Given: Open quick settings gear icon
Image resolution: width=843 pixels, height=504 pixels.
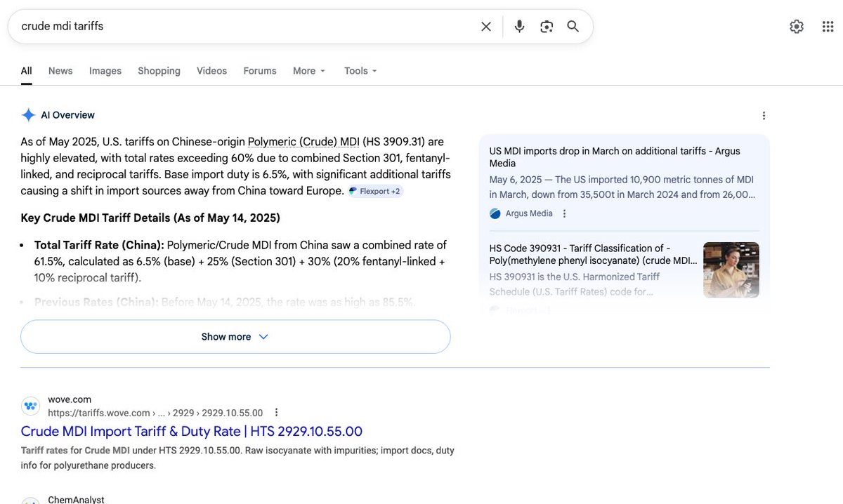Looking at the screenshot, I should point(797,27).
